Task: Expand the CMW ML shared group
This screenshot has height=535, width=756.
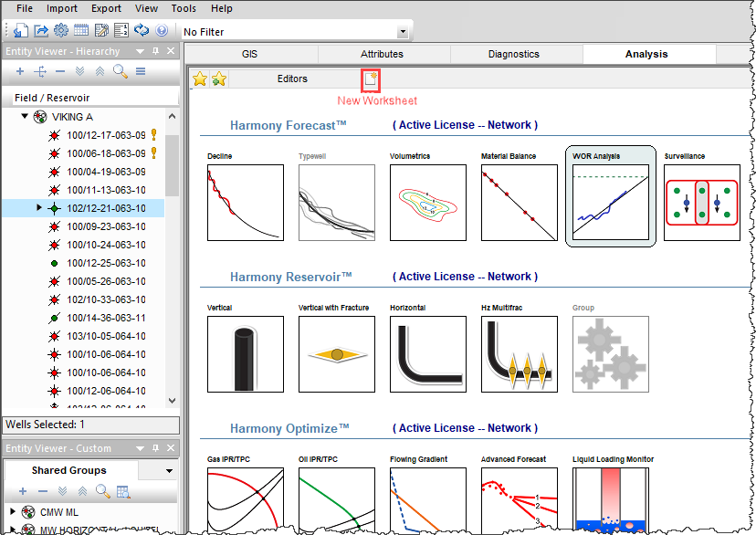Action: tap(13, 511)
